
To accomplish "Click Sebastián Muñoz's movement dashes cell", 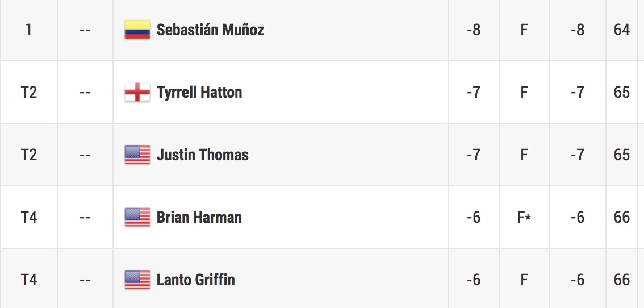I will (x=85, y=30).
